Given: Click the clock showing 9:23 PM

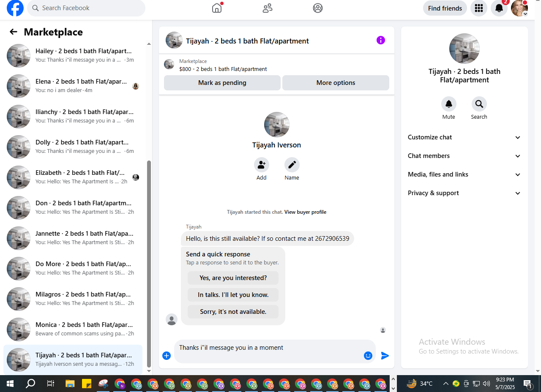Looking at the screenshot, I should (x=505, y=384).
